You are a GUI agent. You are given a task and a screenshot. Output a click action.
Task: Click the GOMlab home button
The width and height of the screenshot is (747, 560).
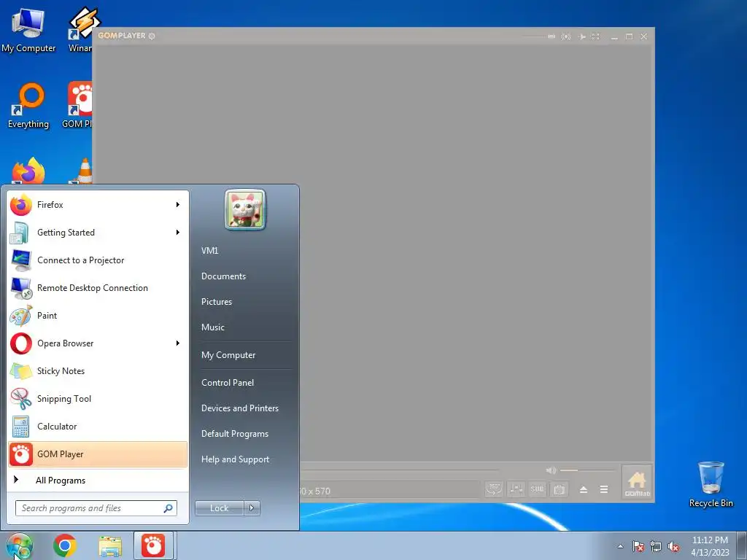pos(637,483)
